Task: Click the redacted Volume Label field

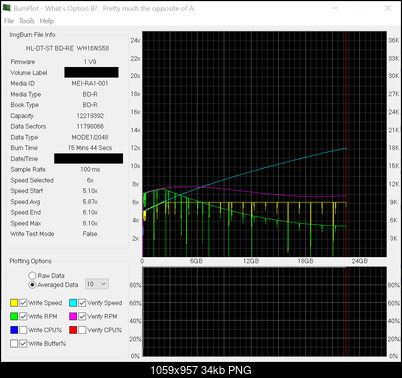Action: 91,72
